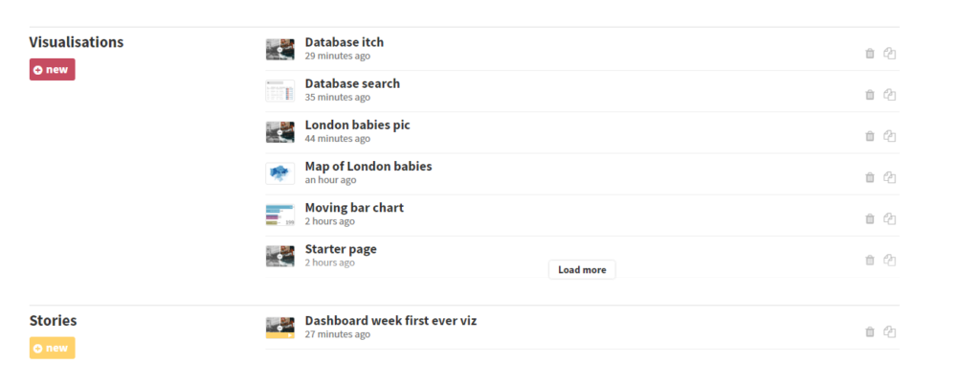Open the Map of London babies link
The image size is (980, 387).
click(367, 166)
